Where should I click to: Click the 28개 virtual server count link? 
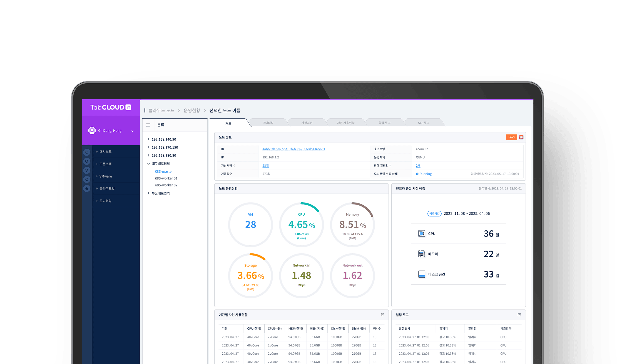[265, 166]
